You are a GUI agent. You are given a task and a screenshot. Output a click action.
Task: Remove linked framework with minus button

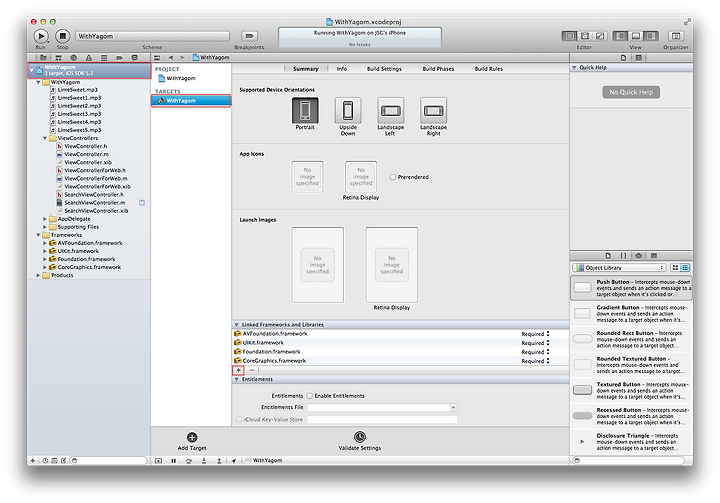(x=252, y=370)
